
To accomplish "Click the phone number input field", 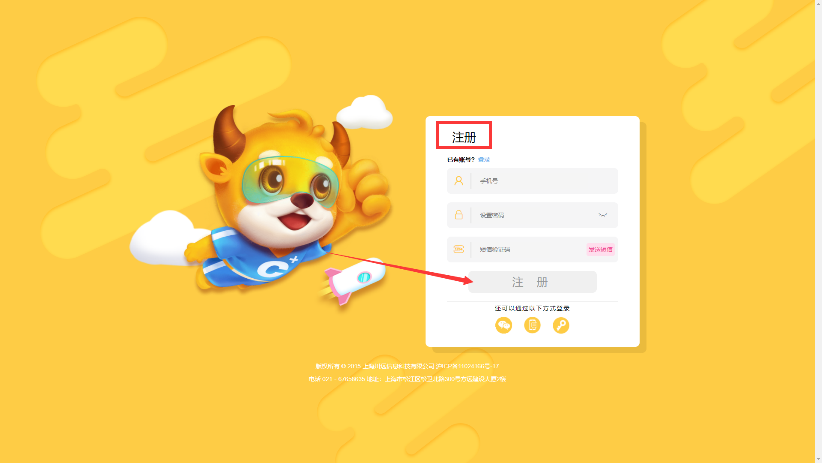I will coord(532,181).
